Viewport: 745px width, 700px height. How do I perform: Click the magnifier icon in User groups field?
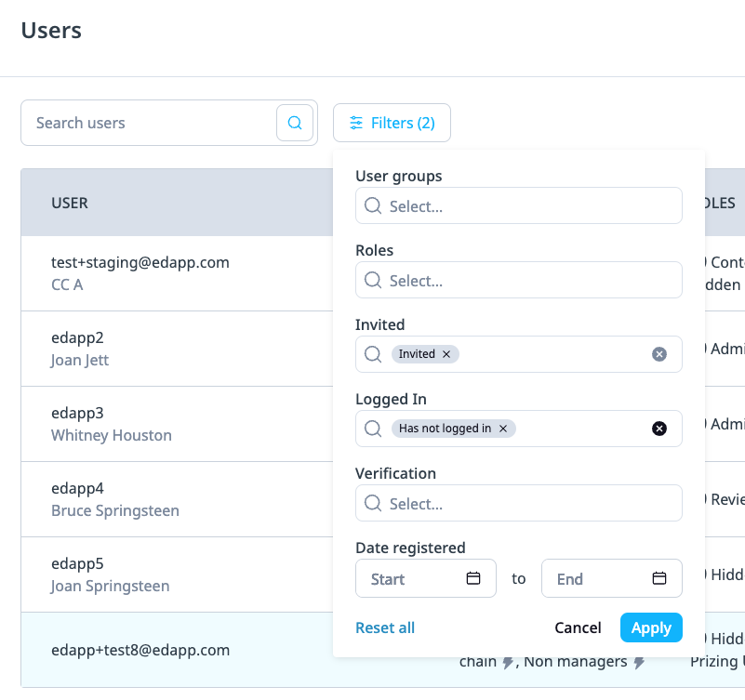click(373, 205)
